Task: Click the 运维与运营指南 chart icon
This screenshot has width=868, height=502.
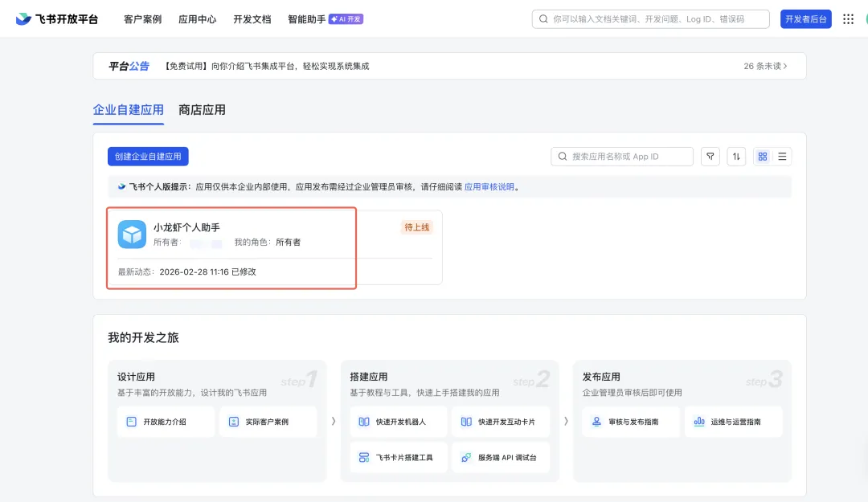Action: pyautogui.click(x=699, y=422)
